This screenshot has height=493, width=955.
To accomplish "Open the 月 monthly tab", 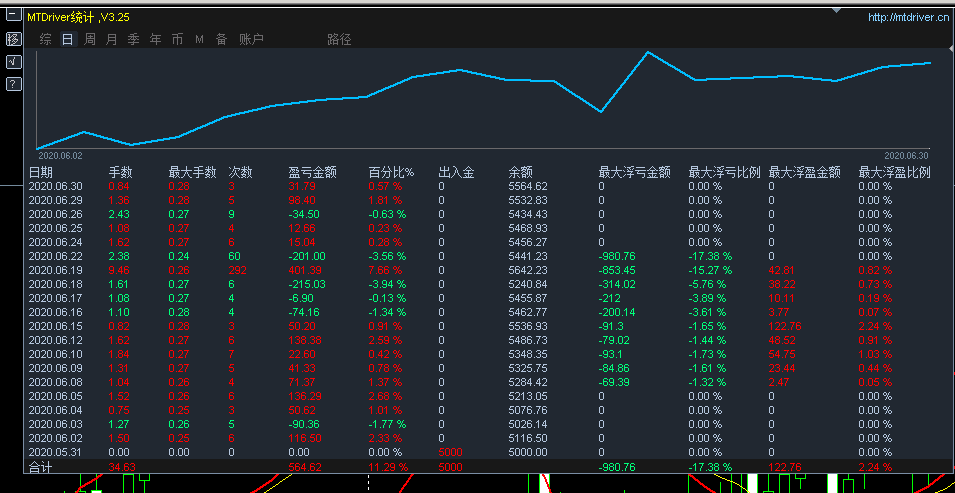I will [111, 40].
